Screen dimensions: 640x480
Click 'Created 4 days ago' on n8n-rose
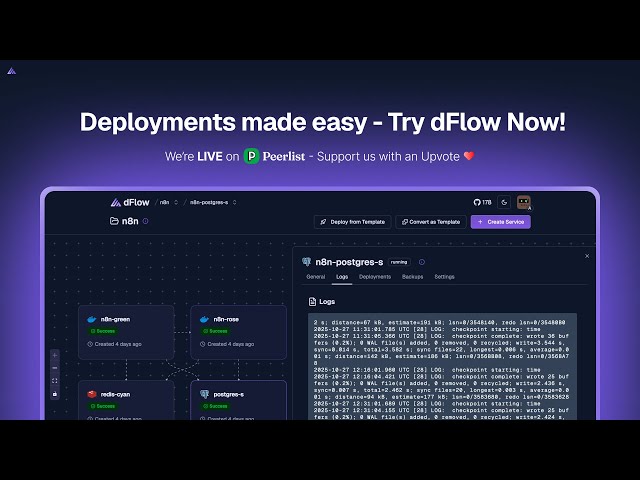227,344
